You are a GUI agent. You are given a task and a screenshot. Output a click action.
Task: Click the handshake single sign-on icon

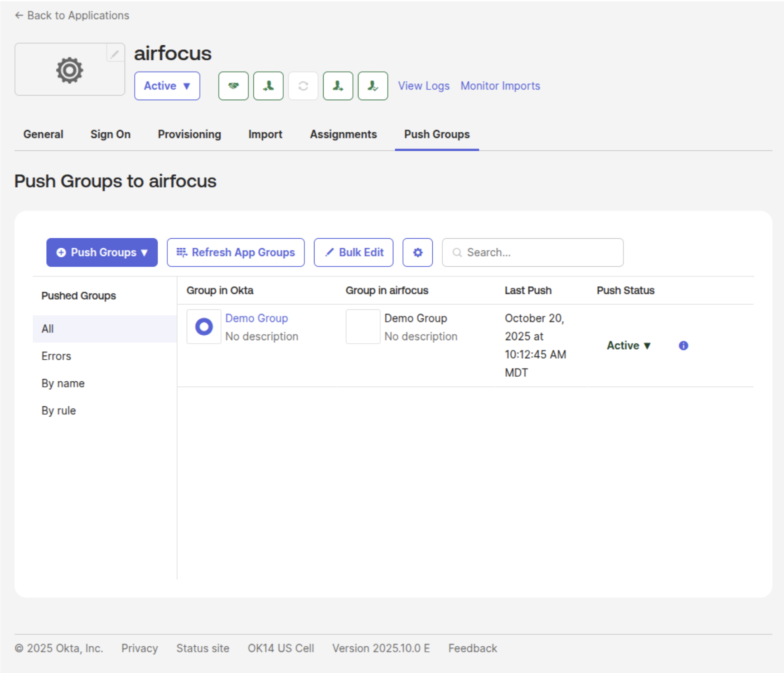click(233, 86)
